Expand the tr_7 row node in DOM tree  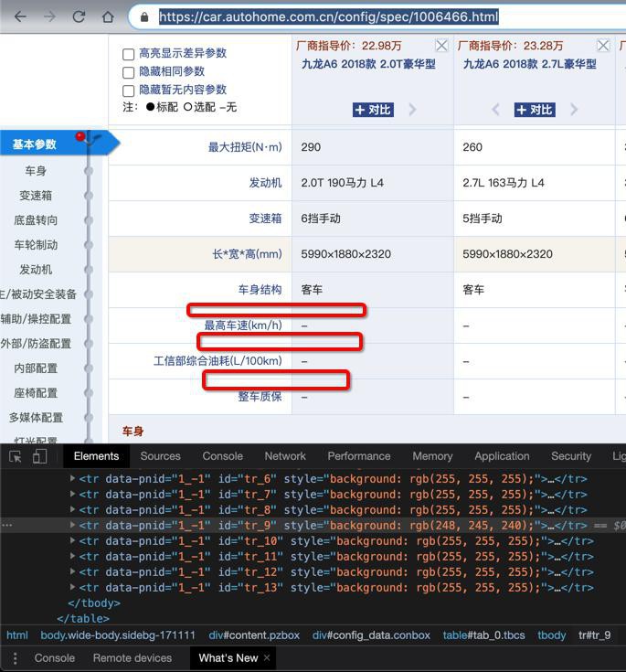click(72, 494)
